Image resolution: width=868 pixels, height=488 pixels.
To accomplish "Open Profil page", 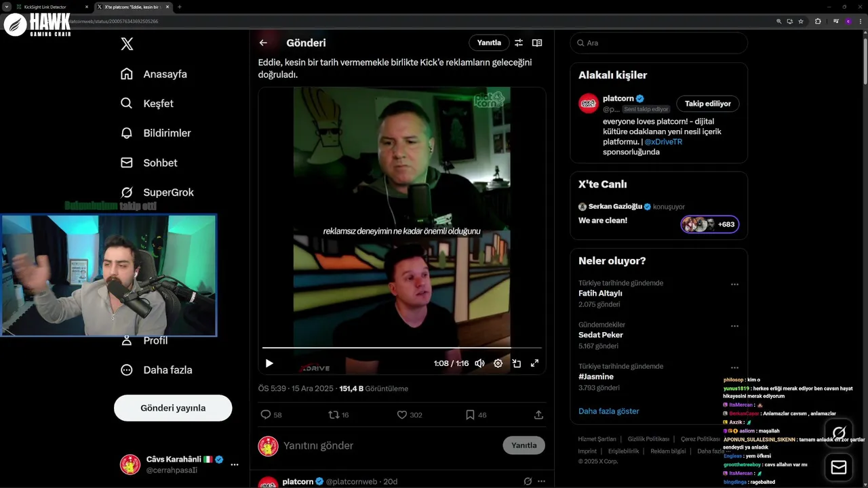I will 144,340.
